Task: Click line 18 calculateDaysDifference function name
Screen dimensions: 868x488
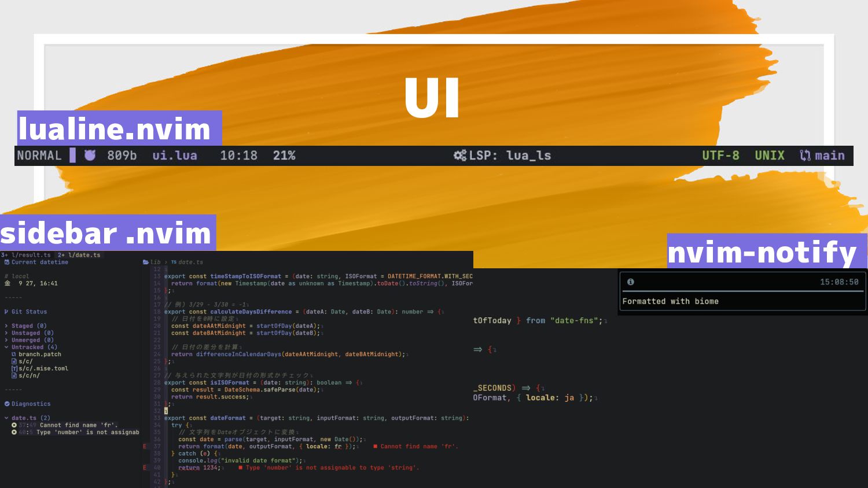Action: coord(251,312)
